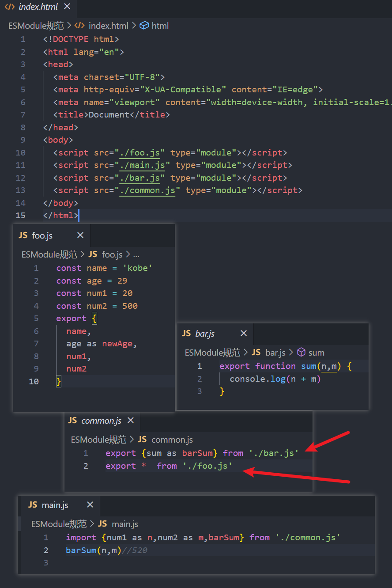This screenshot has width=392, height=588.
Task: Click the lang="en" attribute in html tag
Action: pyautogui.click(x=96, y=52)
